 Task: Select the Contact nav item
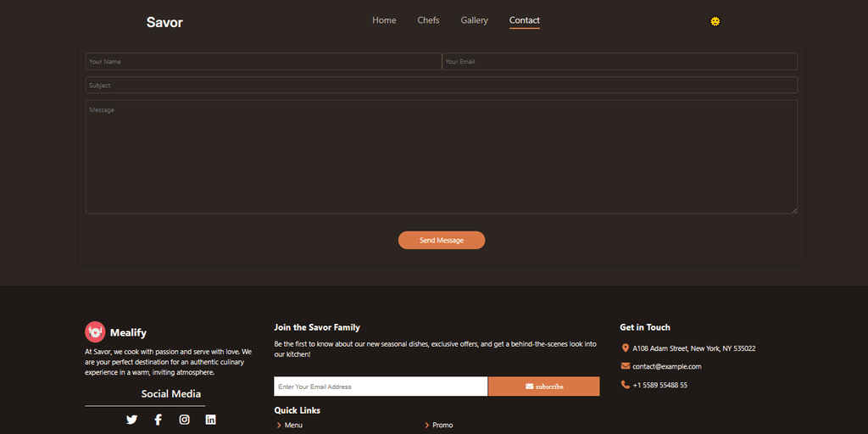pyautogui.click(x=524, y=20)
